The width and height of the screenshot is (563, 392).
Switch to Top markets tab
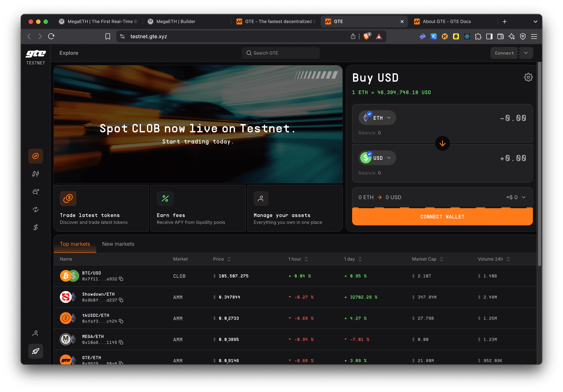[x=75, y=244]
